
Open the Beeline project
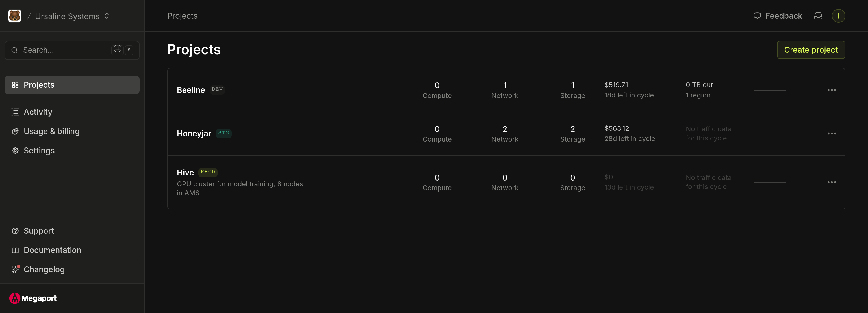pyautogui.click(x=191, y=90)
